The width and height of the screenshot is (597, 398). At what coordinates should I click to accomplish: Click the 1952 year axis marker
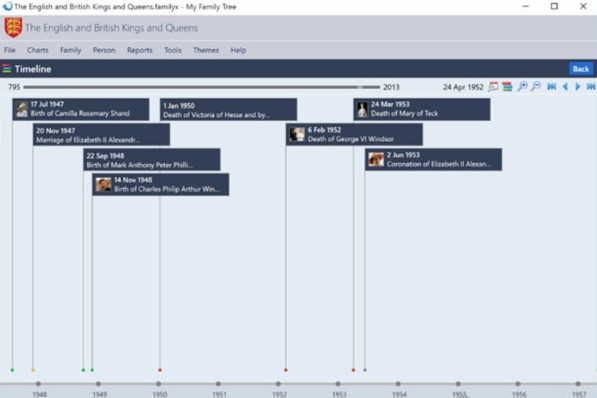pos(278,384)
